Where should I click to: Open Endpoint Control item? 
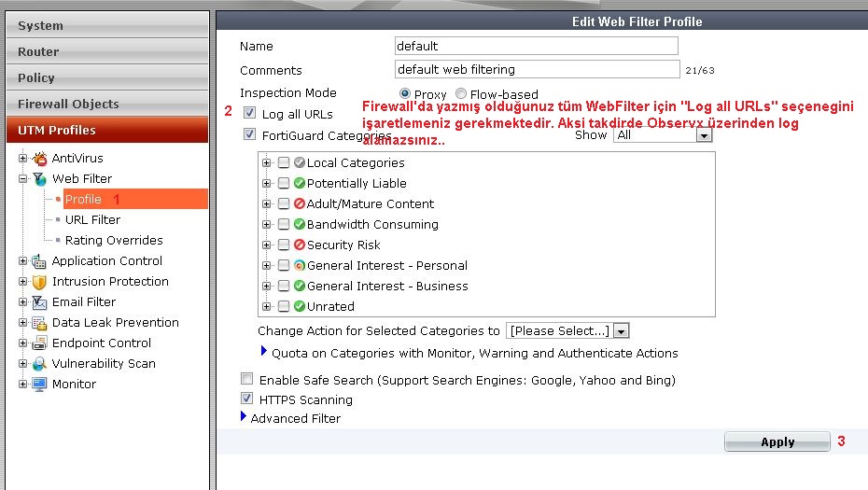click(102, 343)
